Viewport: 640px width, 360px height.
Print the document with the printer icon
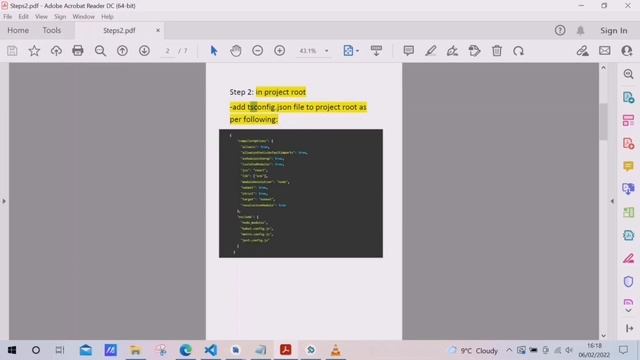pyautogui.click(x=78, y=51)
